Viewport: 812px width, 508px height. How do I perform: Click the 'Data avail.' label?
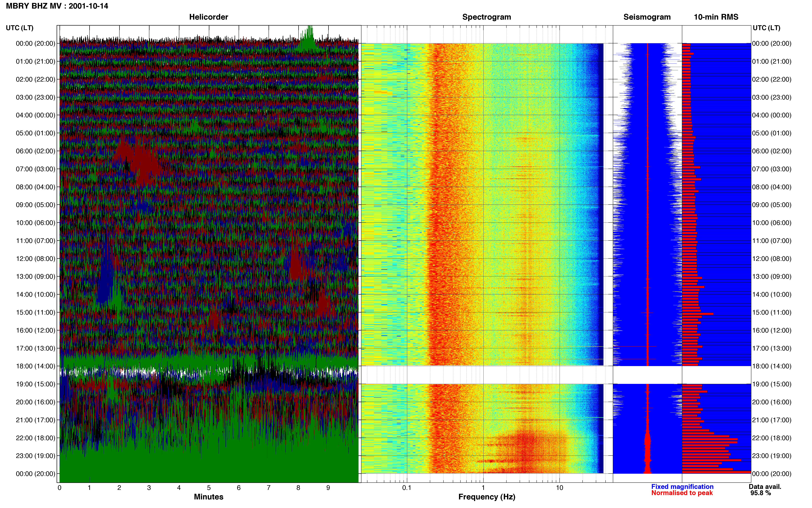[765, 487]
